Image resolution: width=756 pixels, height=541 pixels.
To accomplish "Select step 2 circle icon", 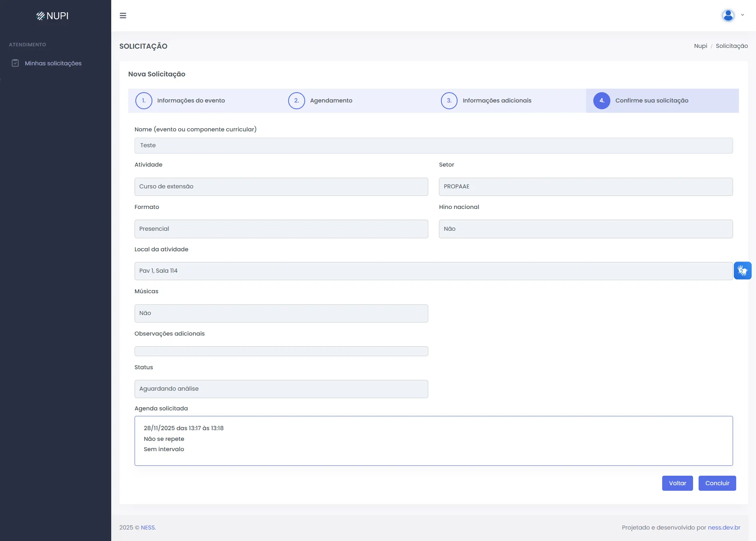I will [296, 101].
